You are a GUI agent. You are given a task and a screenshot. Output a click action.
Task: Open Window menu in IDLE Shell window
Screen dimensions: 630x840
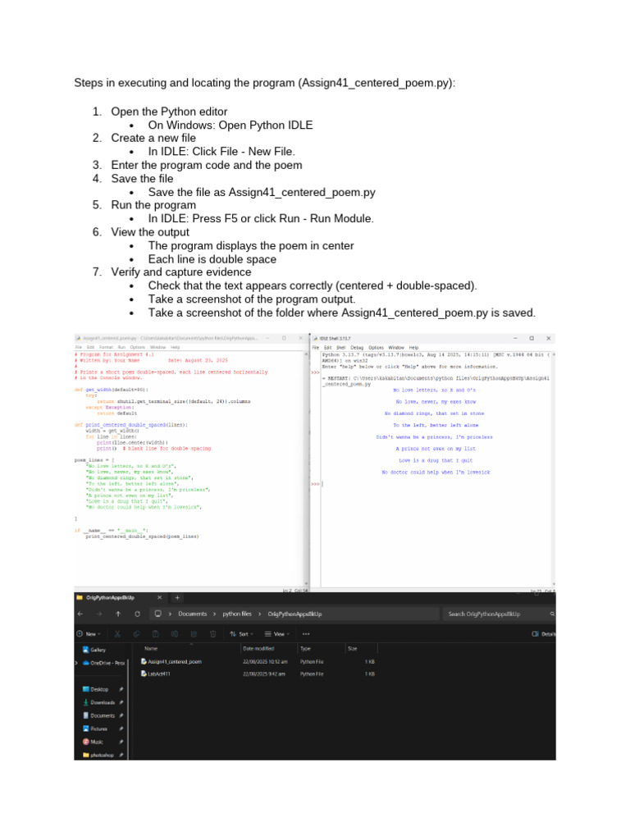point(396,347)
